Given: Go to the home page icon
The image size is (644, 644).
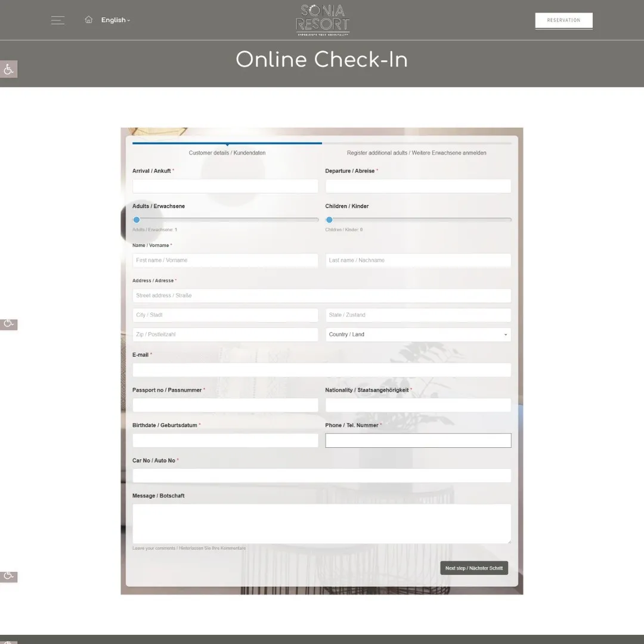Looking at the screenshot, I should click(89, 20).
